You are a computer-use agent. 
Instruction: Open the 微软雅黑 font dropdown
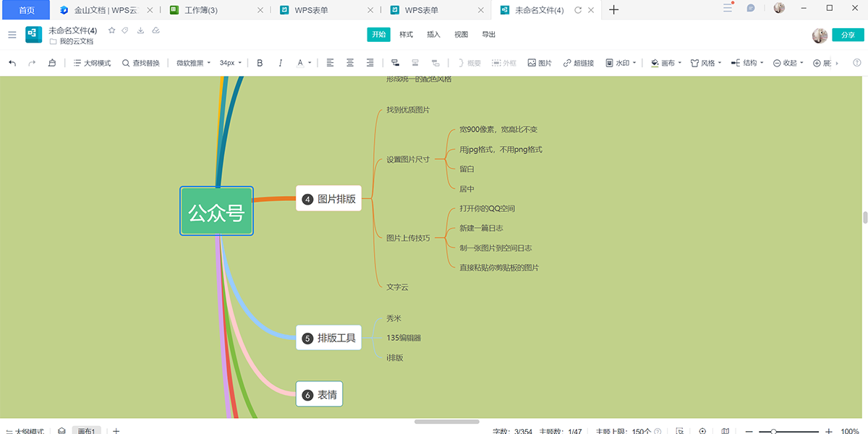tap(193, 63)
